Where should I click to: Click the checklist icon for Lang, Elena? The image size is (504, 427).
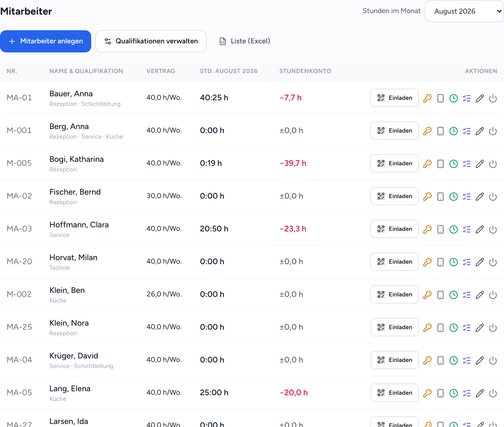[x=466, y=393]
